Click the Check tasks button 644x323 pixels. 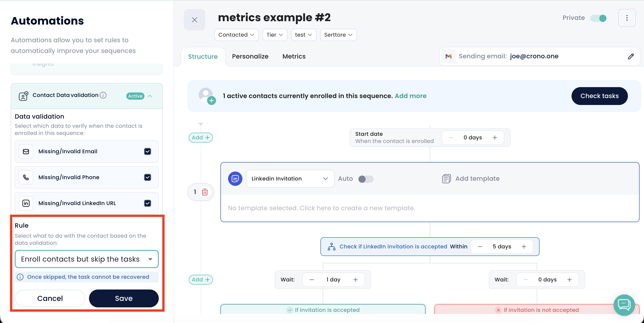[599, 96]
